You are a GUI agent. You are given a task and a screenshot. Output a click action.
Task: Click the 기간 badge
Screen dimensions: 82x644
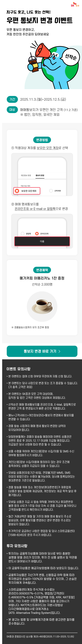[x=12, y=99]
